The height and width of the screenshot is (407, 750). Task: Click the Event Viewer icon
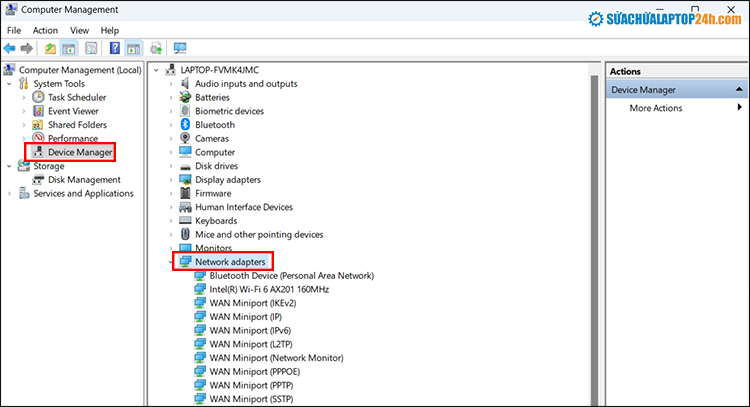[x=38, y=111]
